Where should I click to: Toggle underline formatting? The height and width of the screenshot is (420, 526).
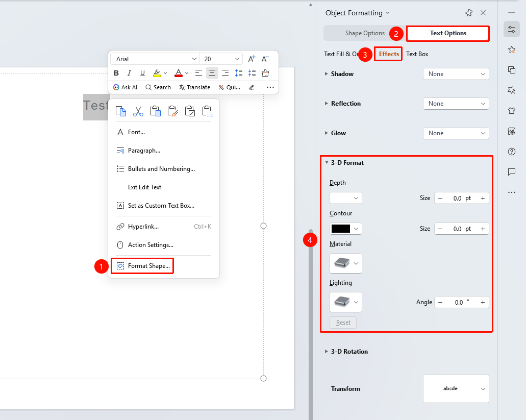pyautogui.click(x=142, y=73)
